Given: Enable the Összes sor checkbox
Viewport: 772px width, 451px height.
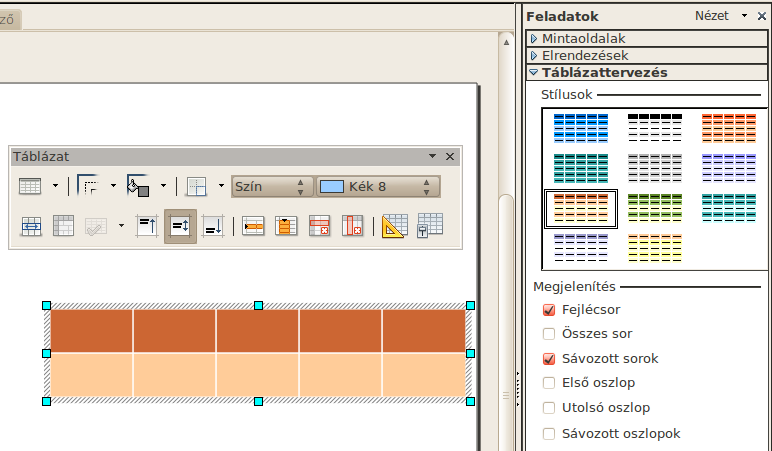Looking at the screenshot, I should [549, 334].
